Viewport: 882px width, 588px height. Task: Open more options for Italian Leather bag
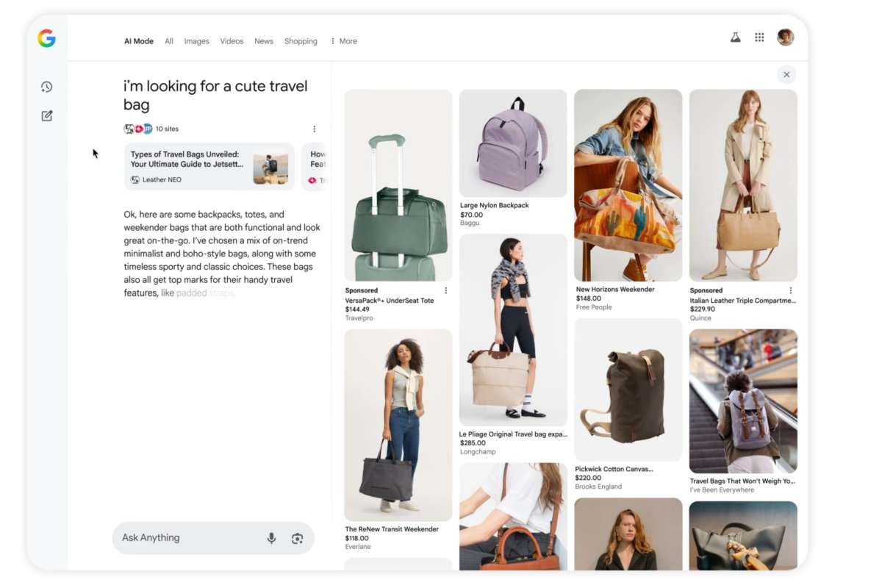(791, 290)
